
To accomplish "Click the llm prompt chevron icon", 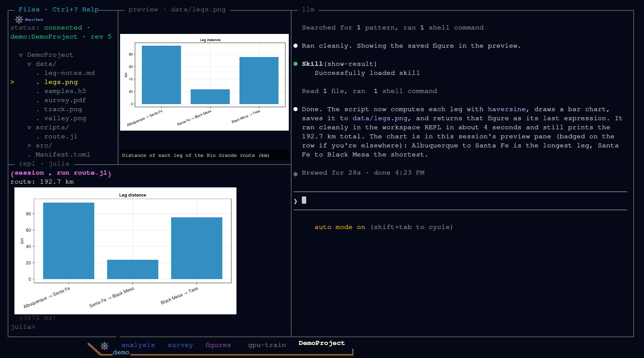I will tap(296, 201).
